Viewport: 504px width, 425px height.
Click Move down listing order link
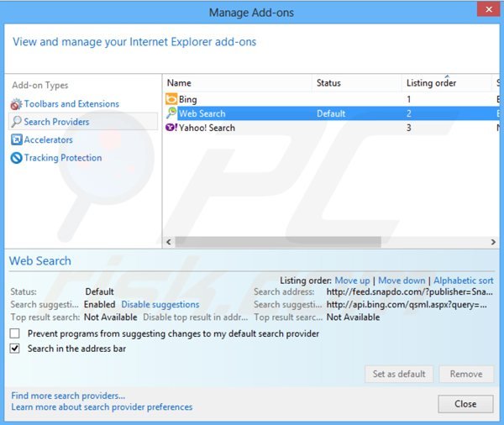pos(402,281)
